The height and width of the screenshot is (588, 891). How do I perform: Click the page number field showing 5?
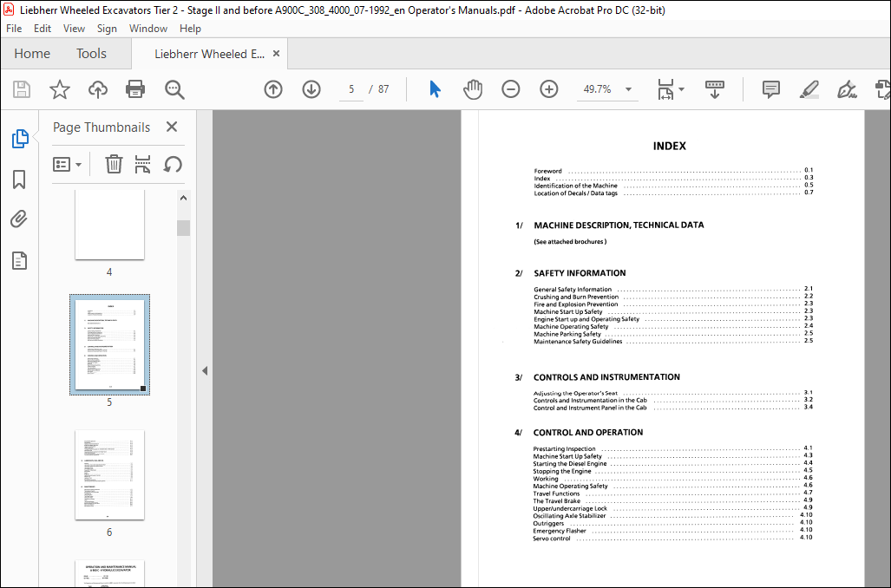tap(351, 89)
